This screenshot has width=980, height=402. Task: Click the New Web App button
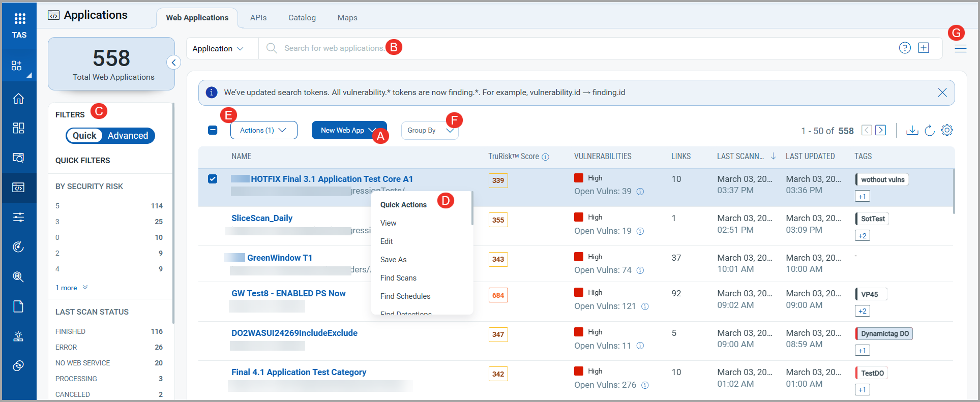coord(343,130)
